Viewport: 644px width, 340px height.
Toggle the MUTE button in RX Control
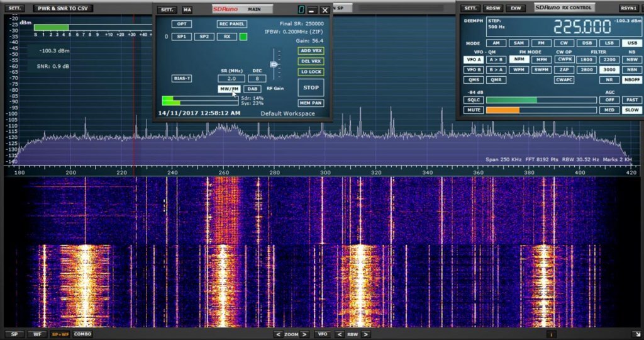tap(473, 110)
